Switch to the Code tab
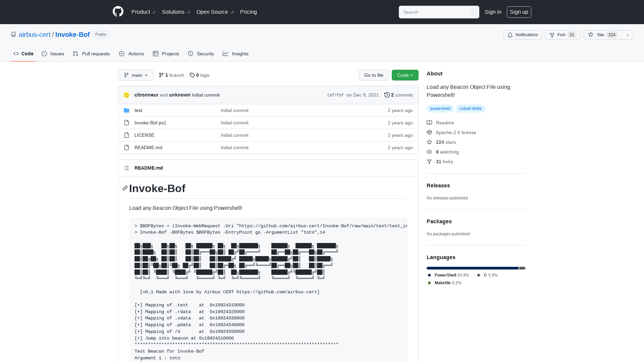This screenshot has height=362, width=644. tap(23, 54)
